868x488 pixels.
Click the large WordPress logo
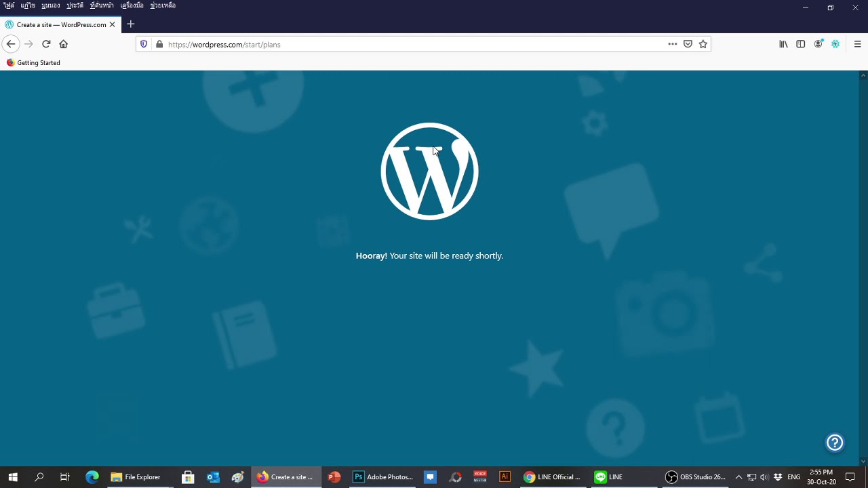coord(429,171)
